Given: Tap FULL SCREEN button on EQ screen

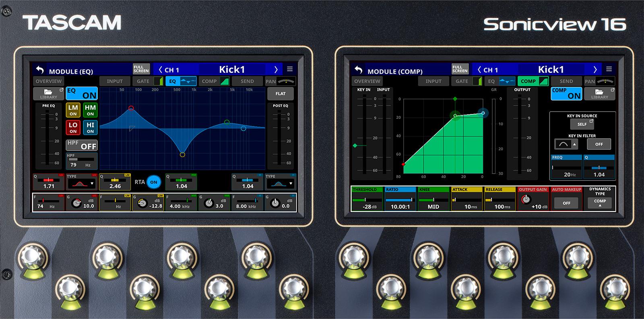Looking at the screenshot, I should [x=141, y=69].
